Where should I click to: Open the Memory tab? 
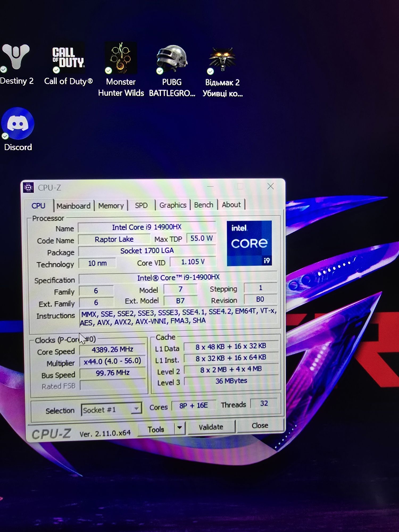point(111,206)
